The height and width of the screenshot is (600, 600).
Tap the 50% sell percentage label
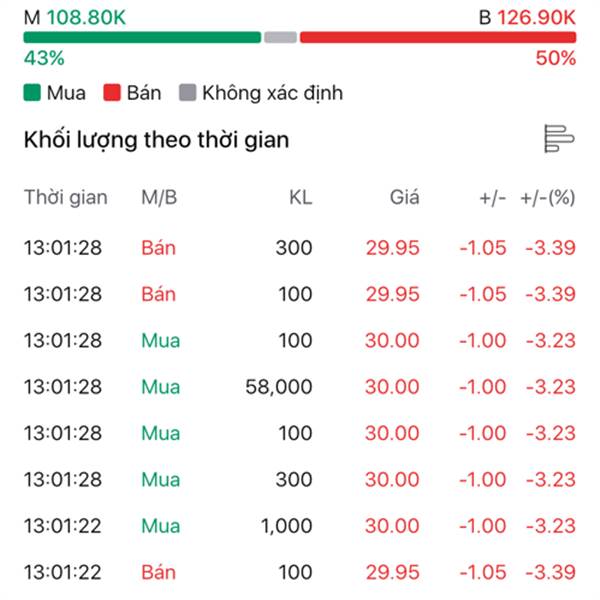tap(556, 59)
